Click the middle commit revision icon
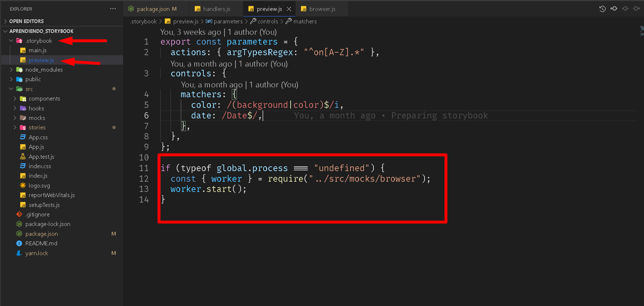This screenshot has height=306, width=644. (x=625, y=9)
